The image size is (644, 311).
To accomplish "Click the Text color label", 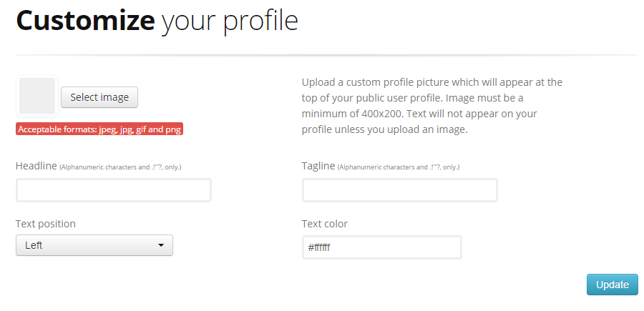I will (325, 224).
